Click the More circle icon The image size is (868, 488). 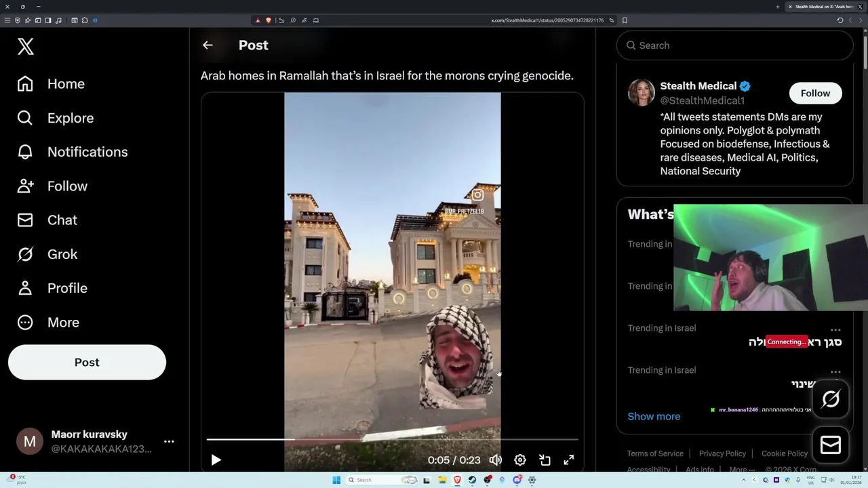(25, 323)
